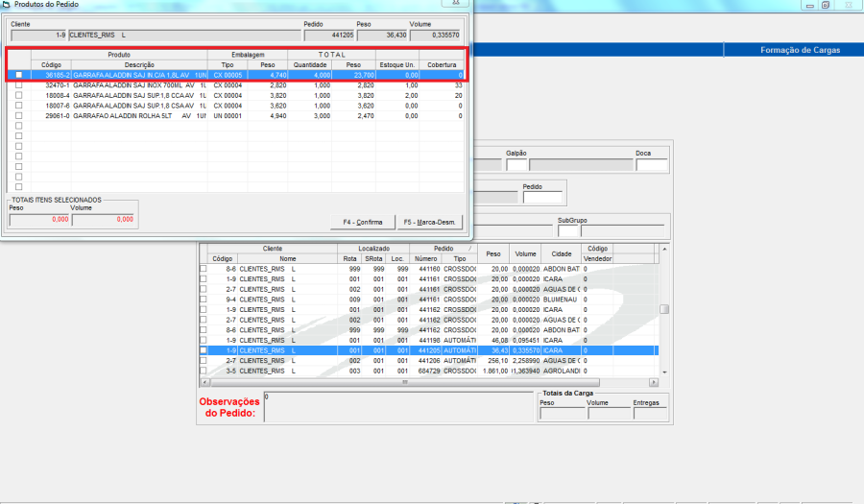864x504 pixels.
Task: Click the F5 - Marca-Desm. button
Action: point(429,222)
